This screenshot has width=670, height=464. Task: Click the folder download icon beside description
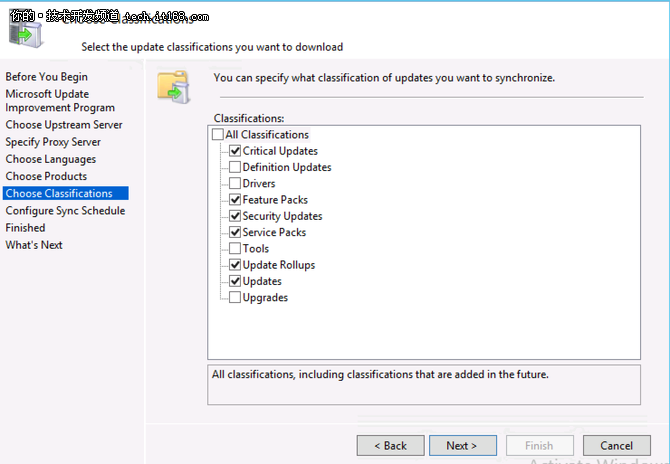pyautogui.click(x=173, y=87)
